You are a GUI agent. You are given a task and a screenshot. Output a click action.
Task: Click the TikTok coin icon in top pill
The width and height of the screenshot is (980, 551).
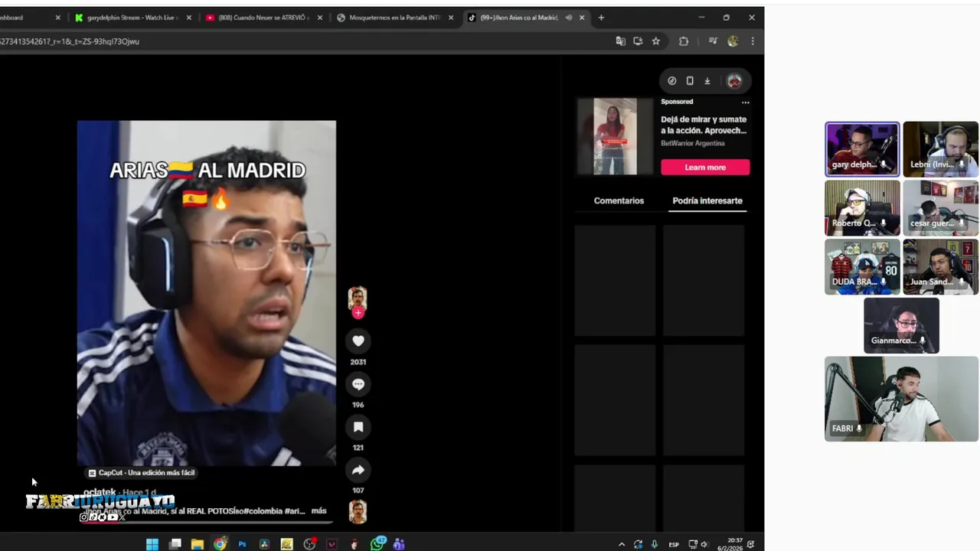671,80
